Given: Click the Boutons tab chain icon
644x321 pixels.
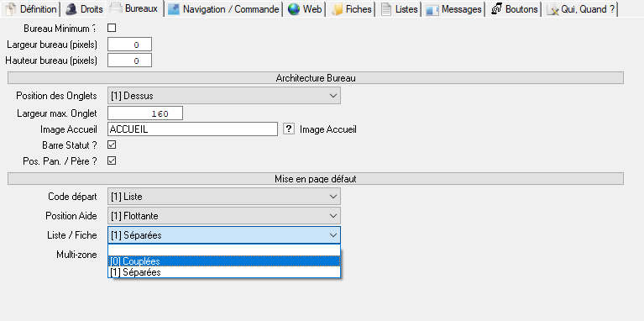Looking at the screenshot, I should (497, 9).
